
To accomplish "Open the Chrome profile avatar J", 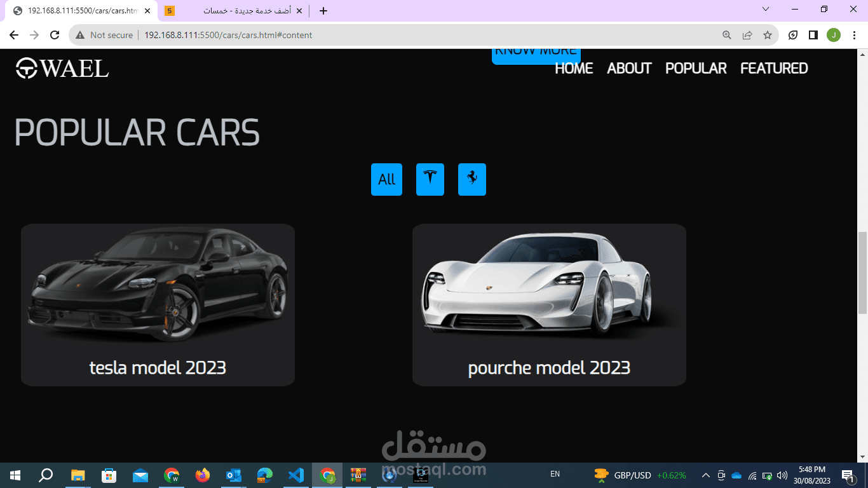I will point(834,35).
